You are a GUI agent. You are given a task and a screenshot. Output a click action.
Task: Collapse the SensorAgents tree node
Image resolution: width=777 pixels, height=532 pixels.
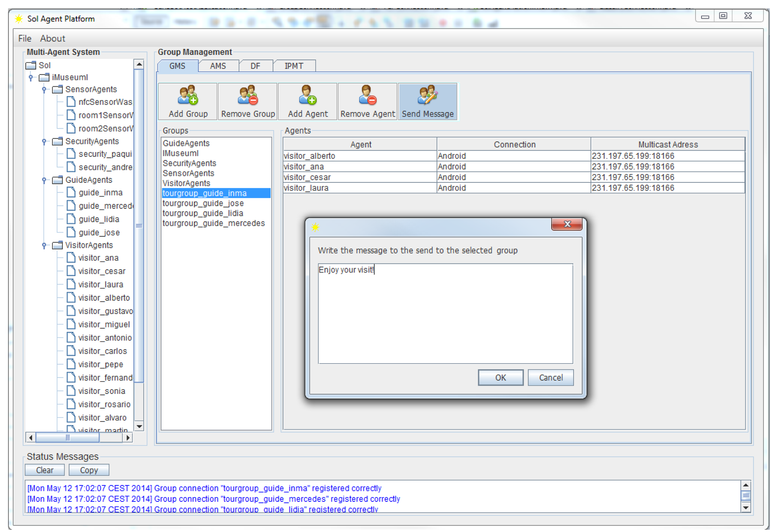[44, 90]
